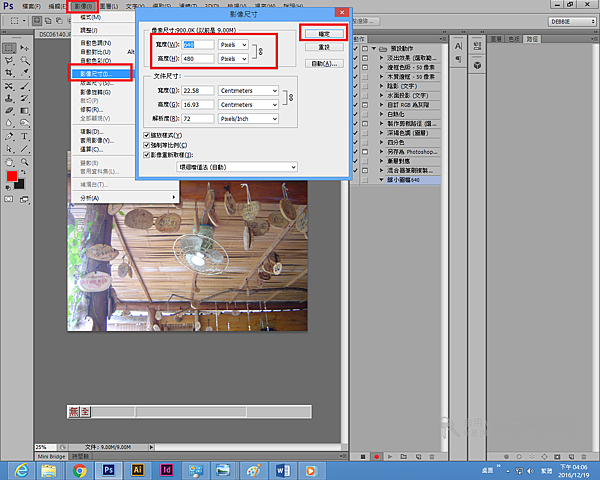This screenshot has height=480, width=600.
Task: Click the red foreground color swatch
Action: coord(12,176)
